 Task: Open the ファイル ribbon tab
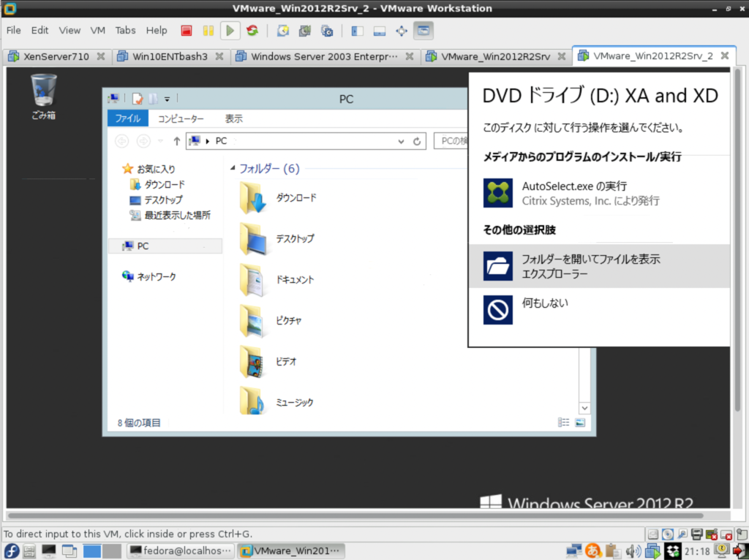[127, 118]
